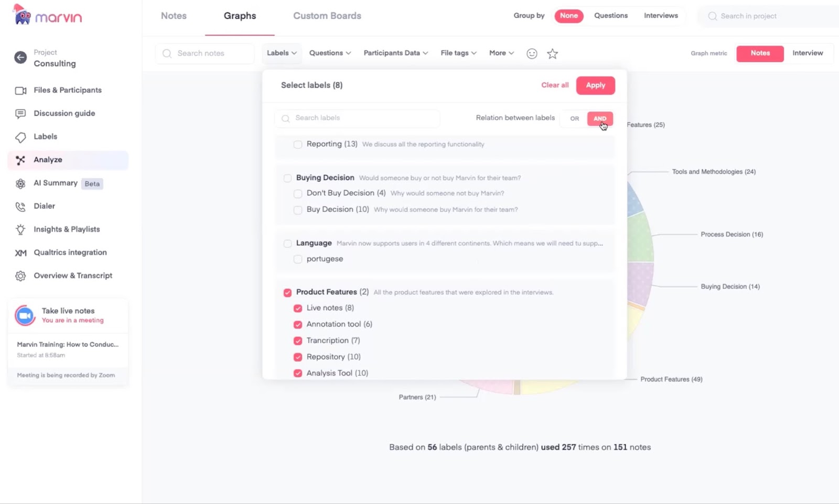This screenshot has height=504, width=839.
Task: Open Take live notes panel
Action: coord(68,315)
